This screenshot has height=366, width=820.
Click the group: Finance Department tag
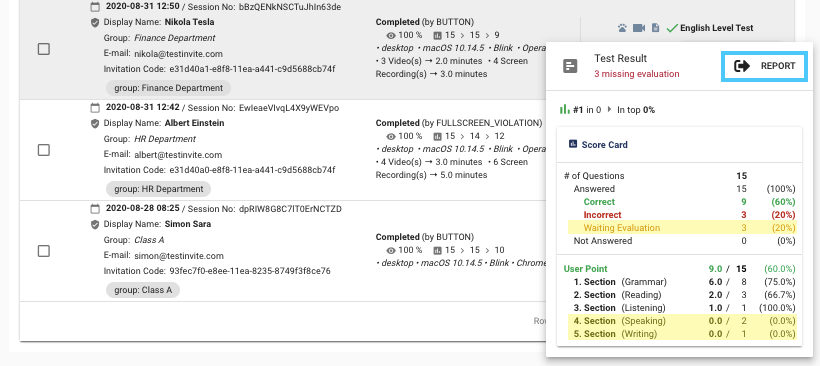tap(168, 88)
